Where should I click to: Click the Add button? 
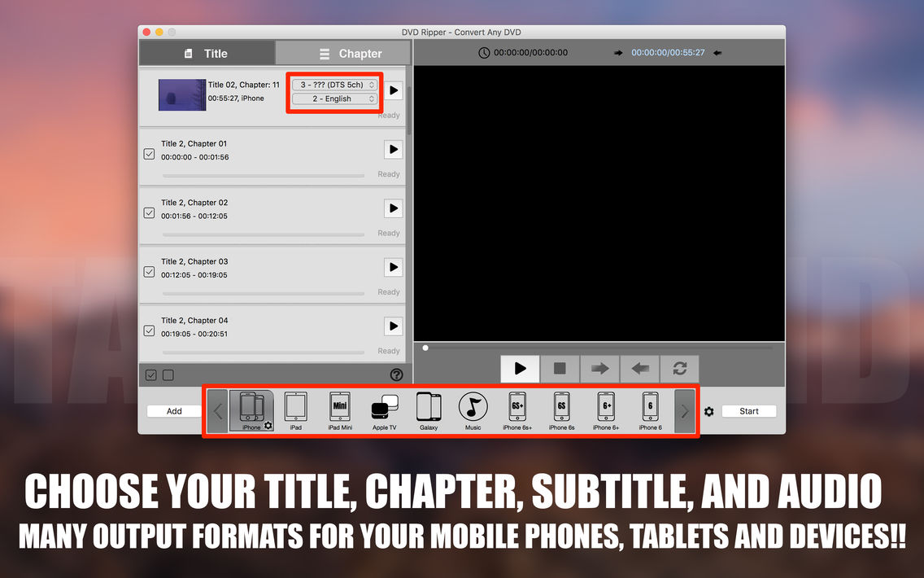click(x=174, y=411)
